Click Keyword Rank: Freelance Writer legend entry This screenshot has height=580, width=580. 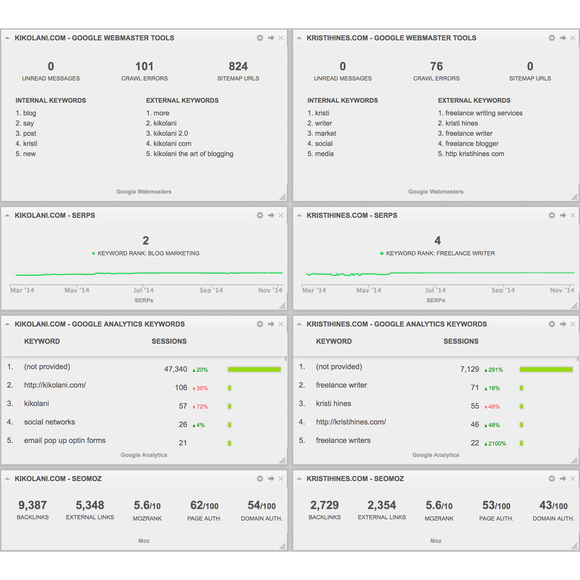point(438,253)
